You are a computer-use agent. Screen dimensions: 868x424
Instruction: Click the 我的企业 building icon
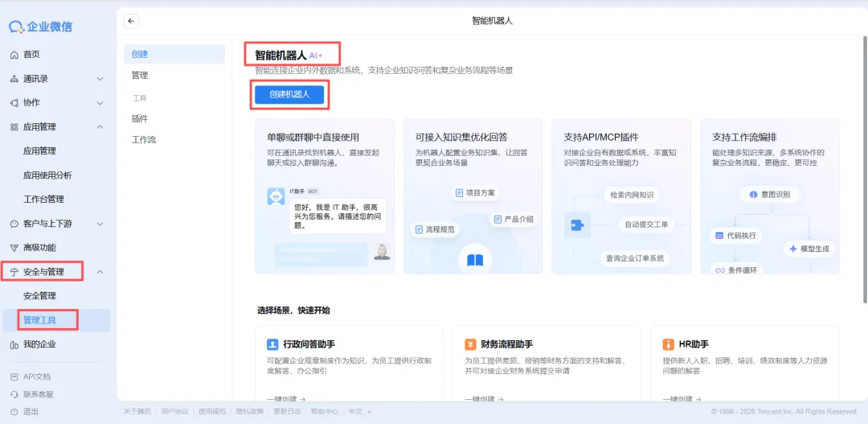click(14, 344)
